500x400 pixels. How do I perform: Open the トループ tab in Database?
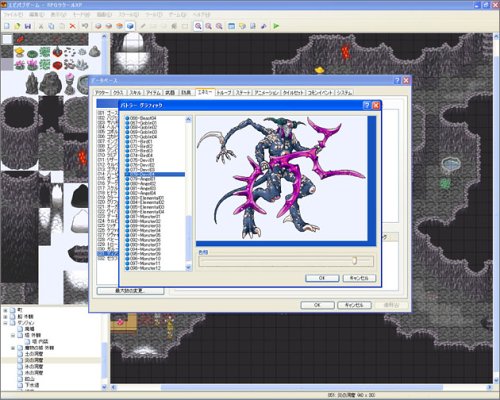224,92
